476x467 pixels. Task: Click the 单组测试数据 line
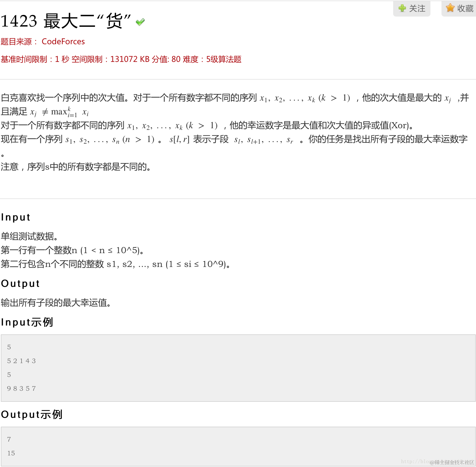click(x=30, y=236)
